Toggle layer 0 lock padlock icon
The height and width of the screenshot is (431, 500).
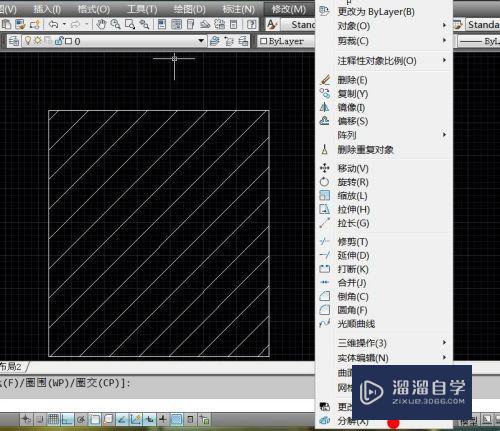pyautogui.click(x=59, y=41)
